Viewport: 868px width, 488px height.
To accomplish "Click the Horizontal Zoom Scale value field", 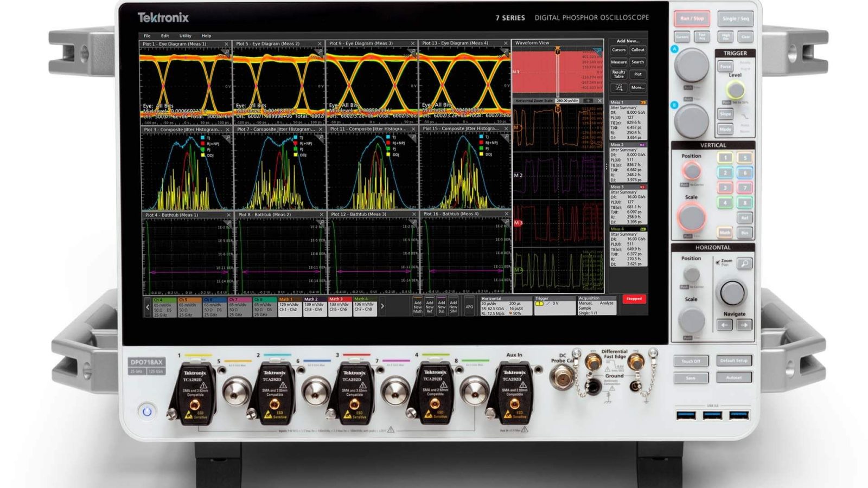I will point(567,101).
